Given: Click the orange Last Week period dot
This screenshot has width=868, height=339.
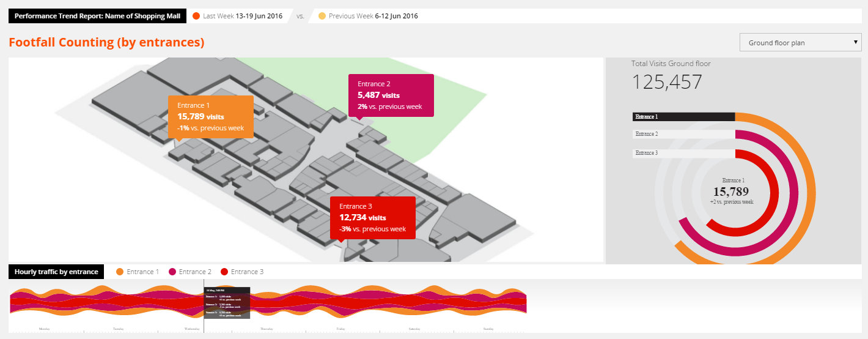Looking at the screenshot, I should point(196,16).
